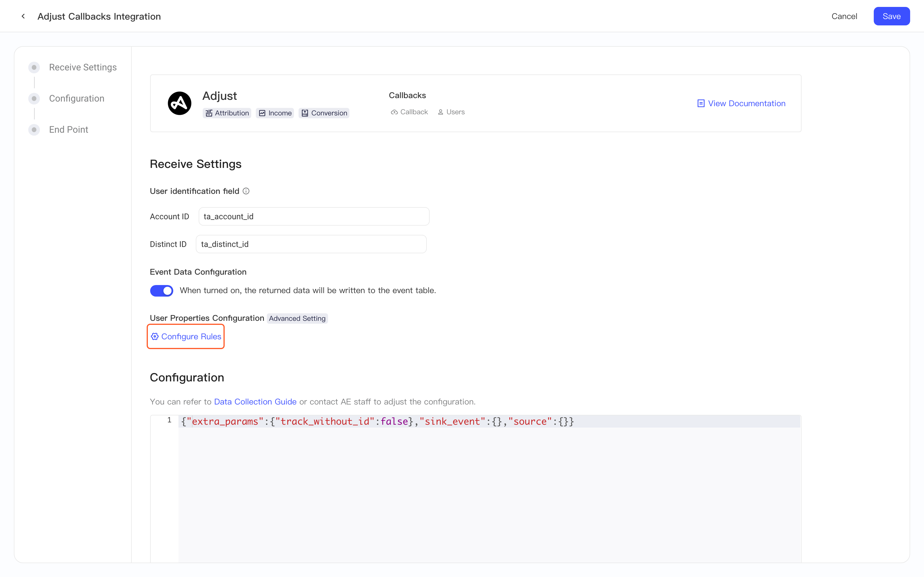Click the View Documentation page icon
This screenshot has width=924, height=577.
tap(701, 103)
